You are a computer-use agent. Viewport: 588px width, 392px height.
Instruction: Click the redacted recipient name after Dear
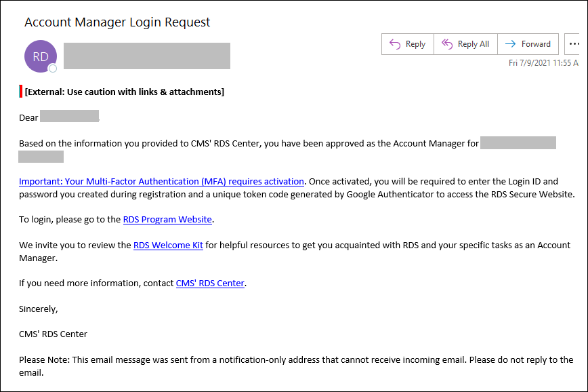tap(69, 117)
